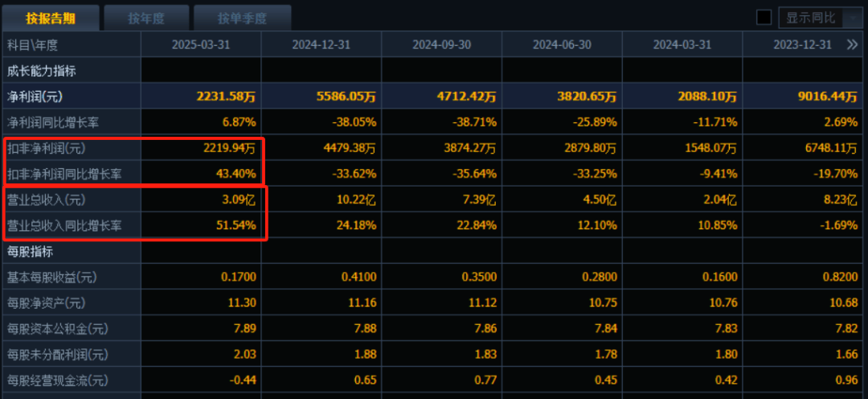Toggle the checkbox beside 显示同比
Viewport: 868px width, 399px height.
pyautogui.click(x=764, y=18)
